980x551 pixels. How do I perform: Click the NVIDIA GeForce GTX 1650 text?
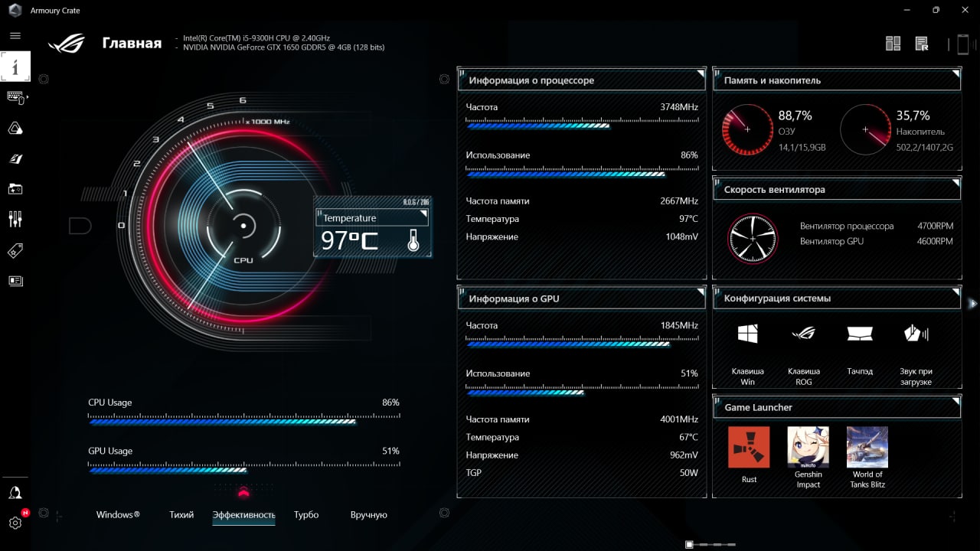(x=284, y=47)
